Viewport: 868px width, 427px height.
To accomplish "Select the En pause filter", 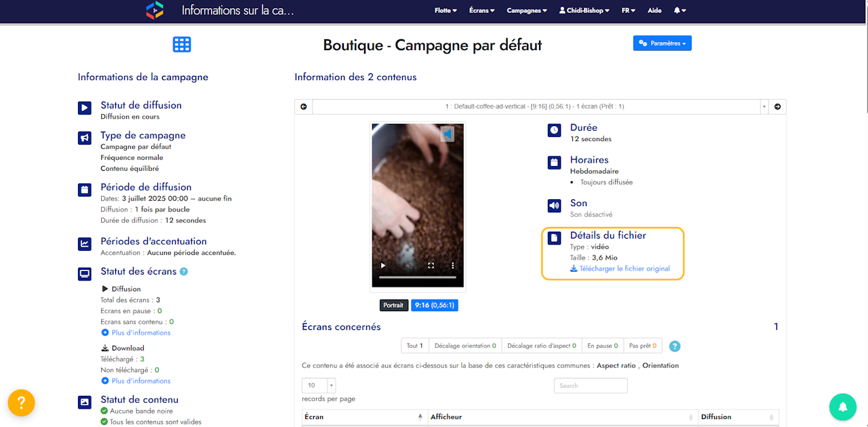I will (602, 346).
